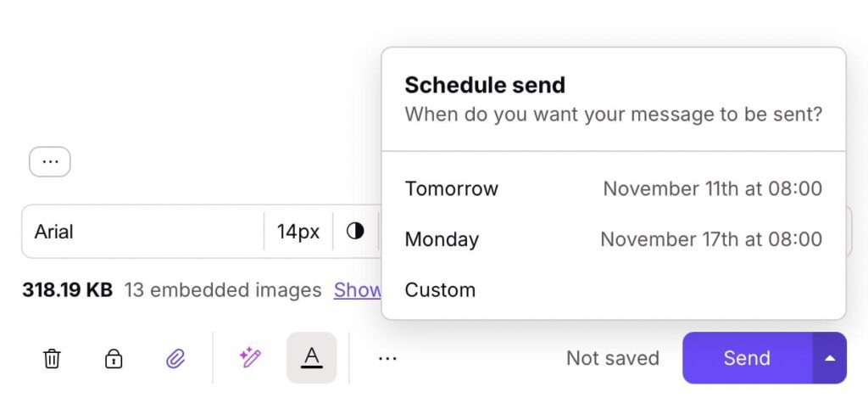Click the paperclip attach file icon

(175, 358)
